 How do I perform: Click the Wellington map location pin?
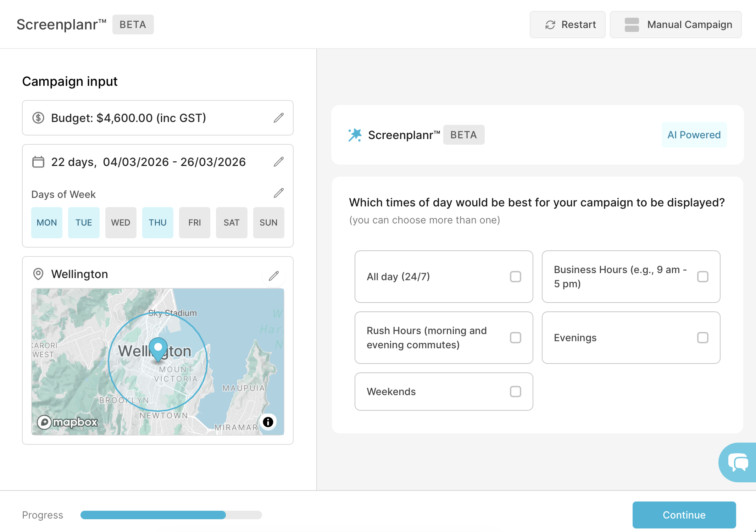[158, 350]
